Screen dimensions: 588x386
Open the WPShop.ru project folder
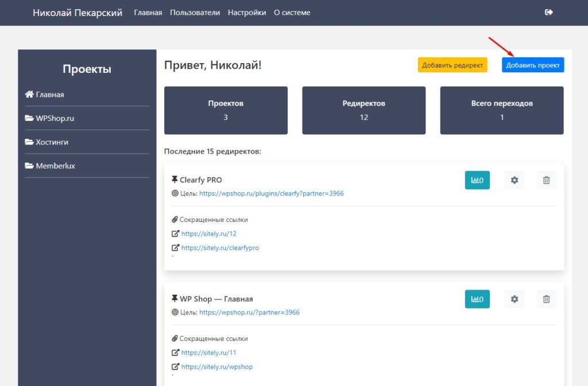click(x=55, y=118)
